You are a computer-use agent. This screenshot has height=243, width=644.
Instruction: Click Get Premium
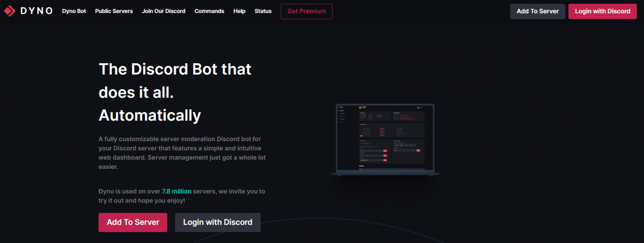[x=306, y=11]
